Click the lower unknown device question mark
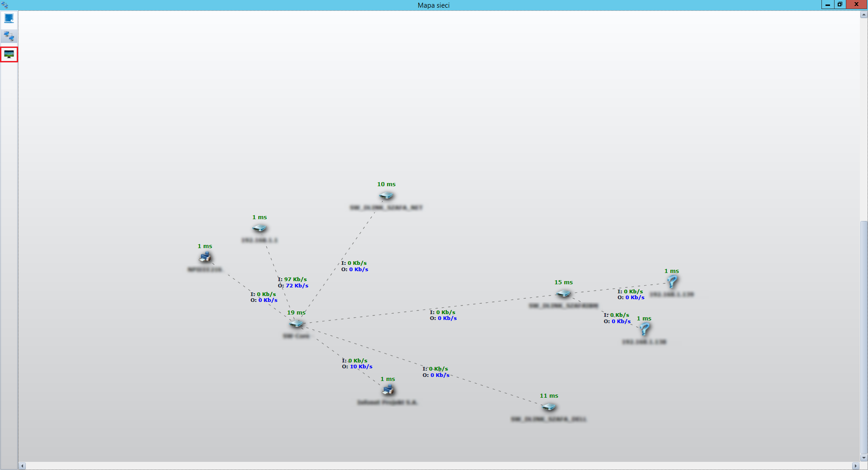The image size is (868, 470). (x=644, y=329)
